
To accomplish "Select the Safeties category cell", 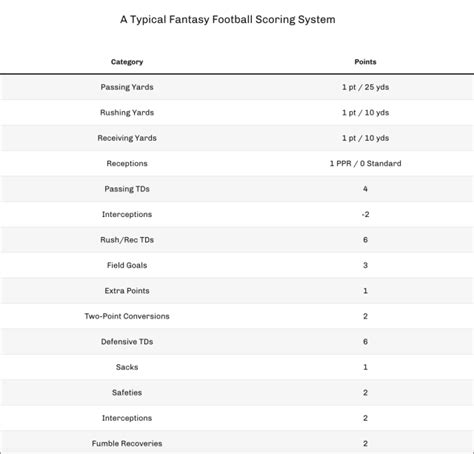I will [x=127, y=393].
